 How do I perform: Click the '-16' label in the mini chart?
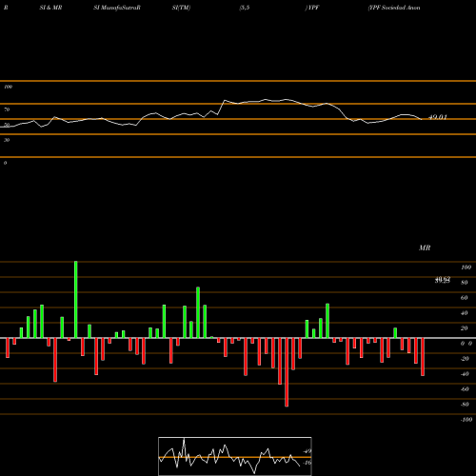tap(307, 463)
